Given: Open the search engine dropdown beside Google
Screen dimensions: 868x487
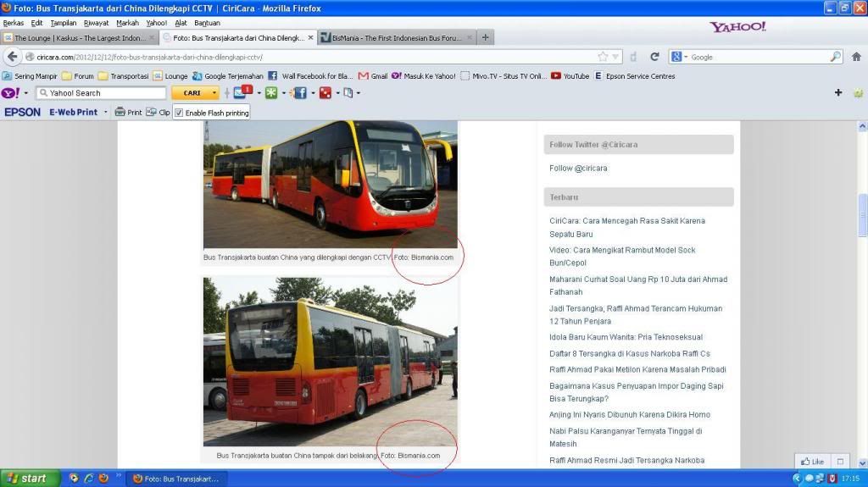Looking at the screenshot, I should 685,57.
